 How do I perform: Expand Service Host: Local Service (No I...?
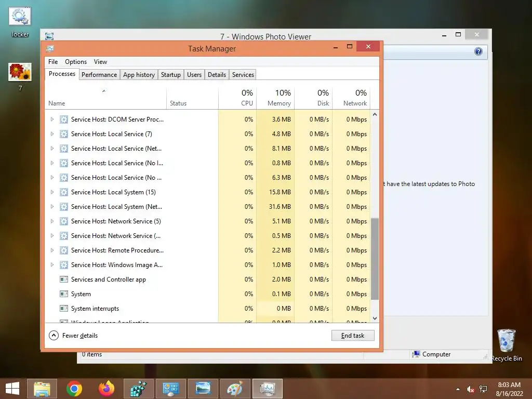[52, 163]
